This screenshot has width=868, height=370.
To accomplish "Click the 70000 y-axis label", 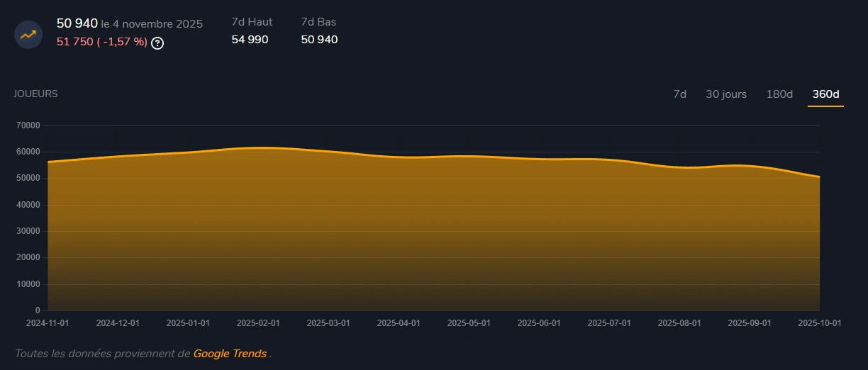I will pos(28,125).
